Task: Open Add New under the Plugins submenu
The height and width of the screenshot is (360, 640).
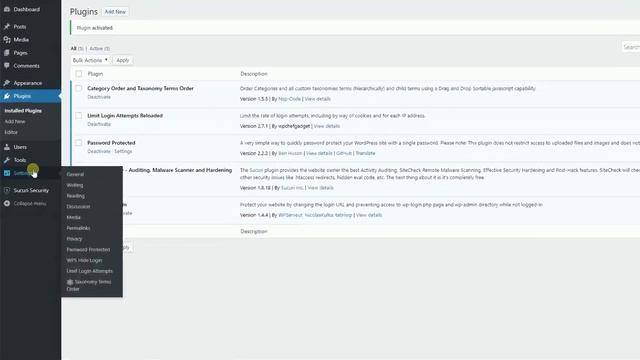Action: tap(15, 121)
